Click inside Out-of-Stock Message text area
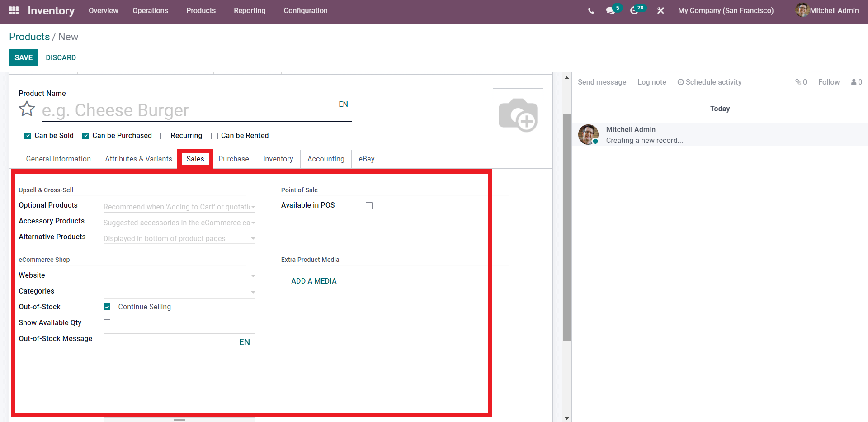Screen dimensions: 868x422 (x=179, y=376)
